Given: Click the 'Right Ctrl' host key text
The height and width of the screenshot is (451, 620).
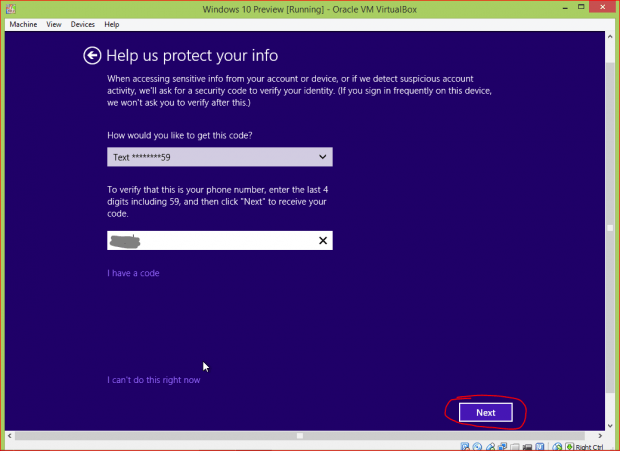Looking at the screenshot, I should (590, 447).
